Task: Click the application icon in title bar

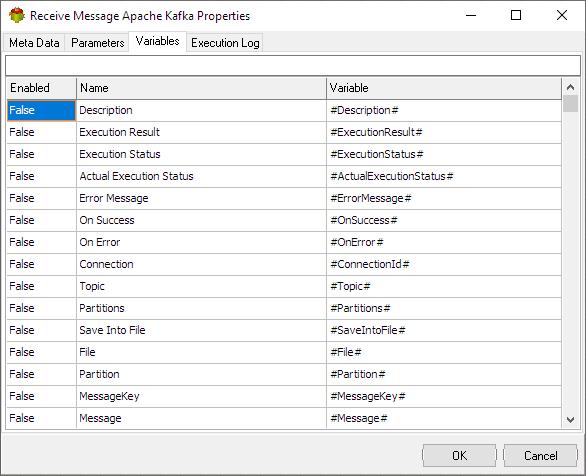Action: [x=17, y=16]
